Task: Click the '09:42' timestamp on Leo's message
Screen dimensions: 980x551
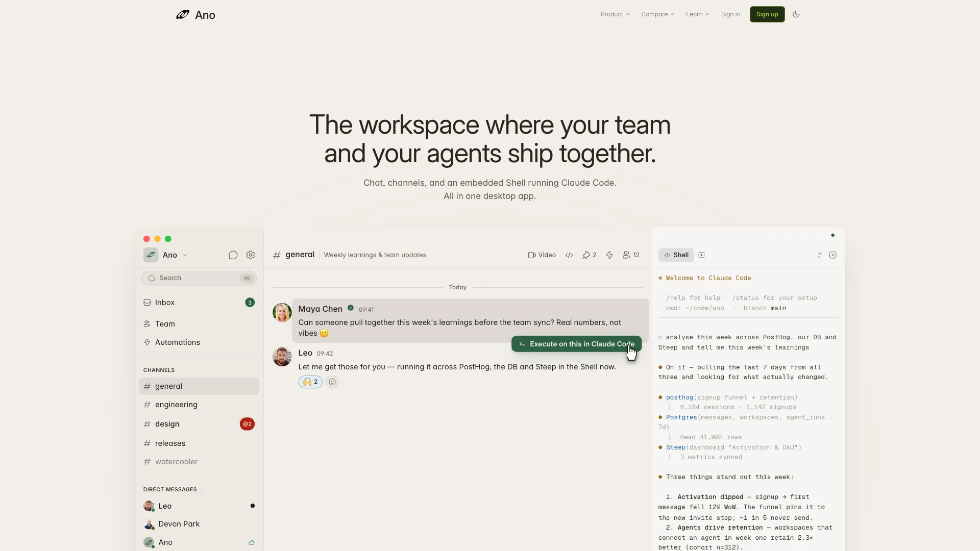Action: pyautogui.click(x=325, y=354)
